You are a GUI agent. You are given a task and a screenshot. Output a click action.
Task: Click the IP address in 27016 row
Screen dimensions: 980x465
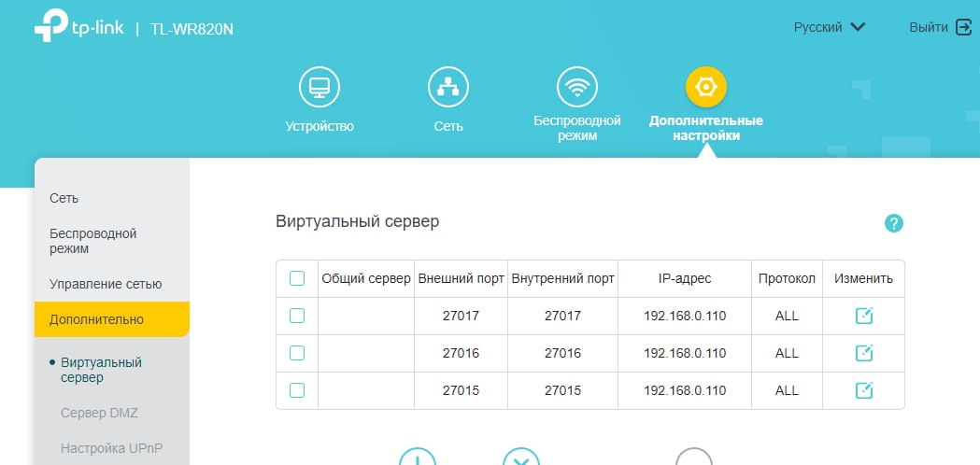pos(685,354)
